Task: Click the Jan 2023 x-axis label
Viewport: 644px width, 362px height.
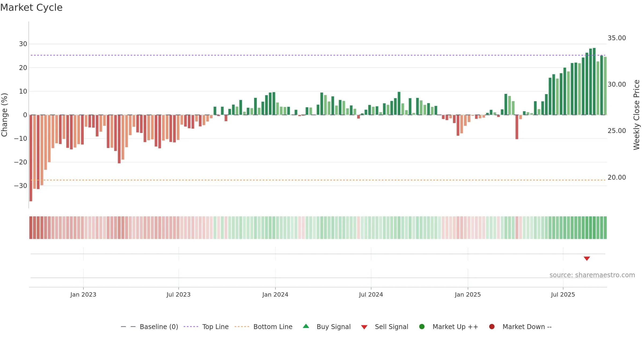Action: click(x=83, y=294)
